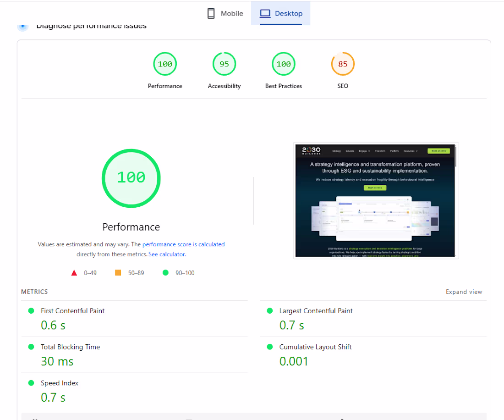Click the '90–100' legend range text

point(185,273)
